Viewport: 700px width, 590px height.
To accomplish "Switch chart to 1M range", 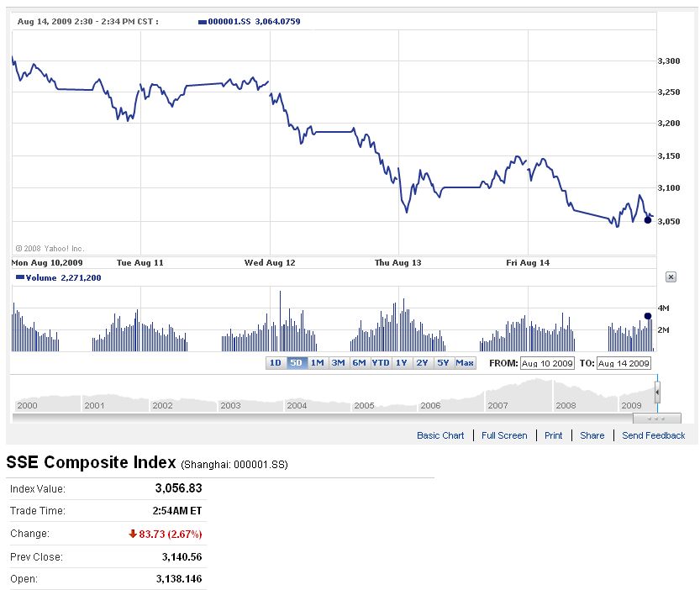I will (x=317, y=363).
